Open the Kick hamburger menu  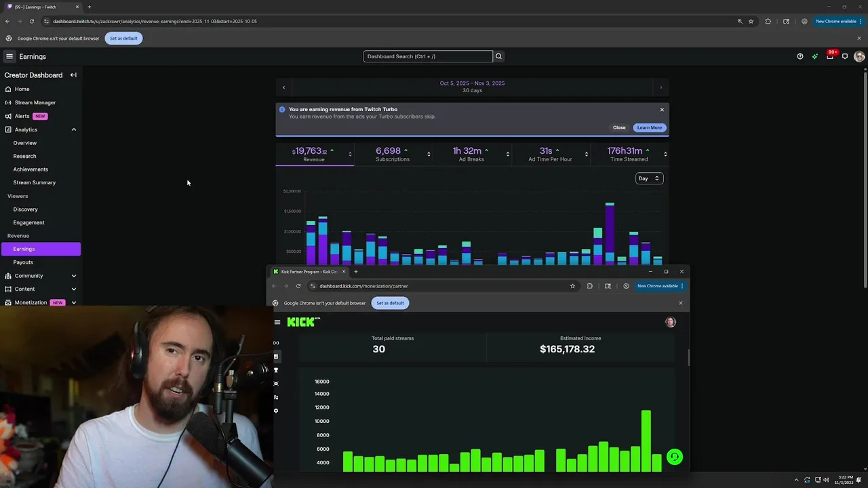[x=277, y=322]
